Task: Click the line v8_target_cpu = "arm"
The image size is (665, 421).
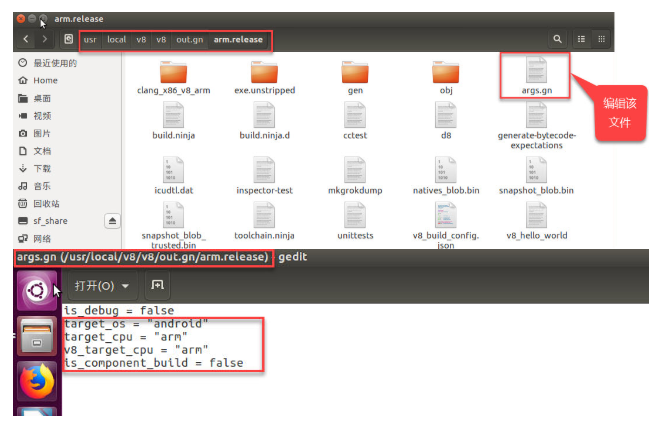Action: 136,350
